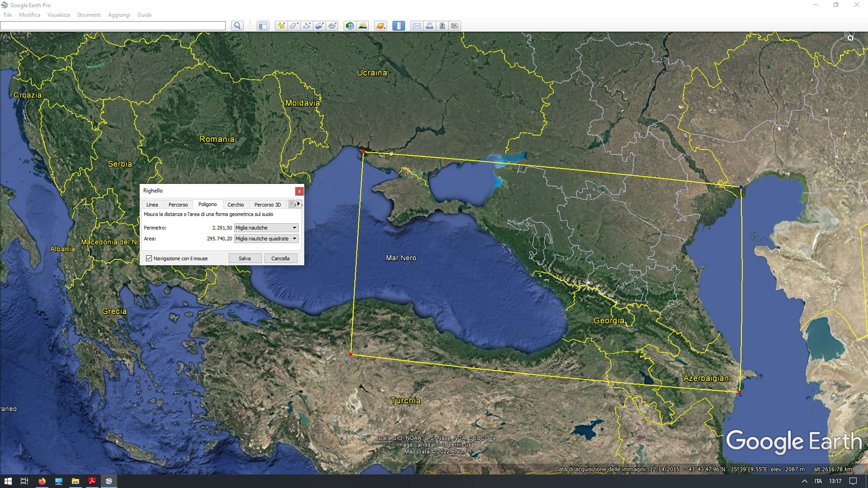
Task: Click the search magnifier button
Action: pyautogui.click(x=237, y=26)
